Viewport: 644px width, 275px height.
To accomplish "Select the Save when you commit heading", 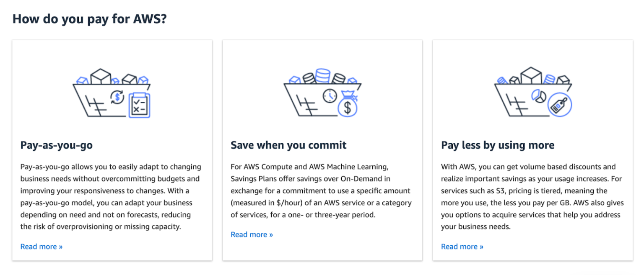I will (288, 145).
